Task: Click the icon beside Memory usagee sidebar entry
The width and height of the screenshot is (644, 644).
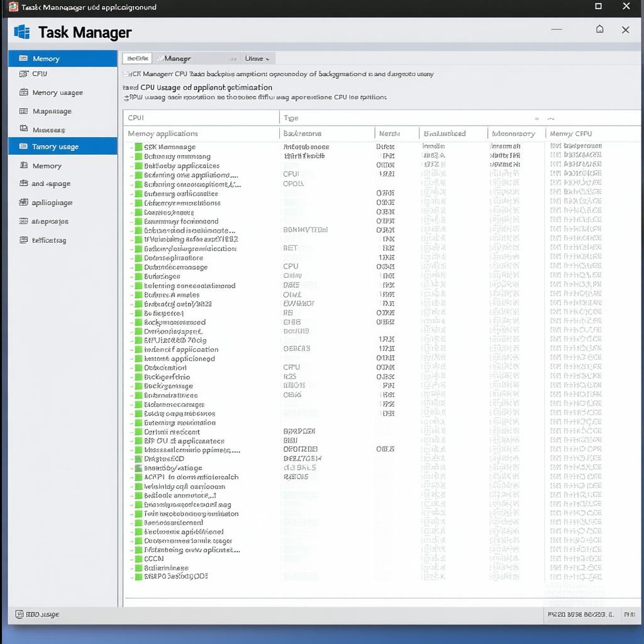Action: (24, 92)
